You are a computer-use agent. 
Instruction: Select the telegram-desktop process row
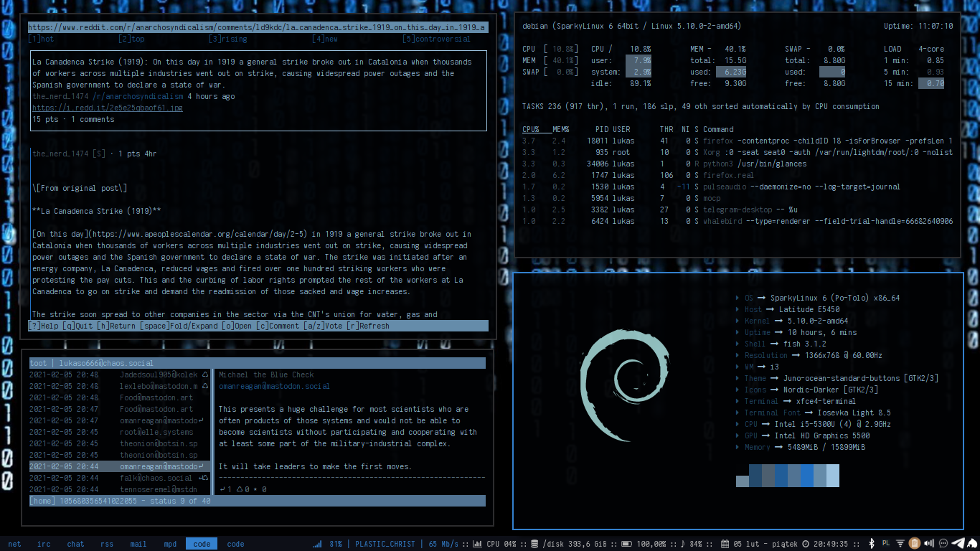pyautogui.click(x=738, y=209)
